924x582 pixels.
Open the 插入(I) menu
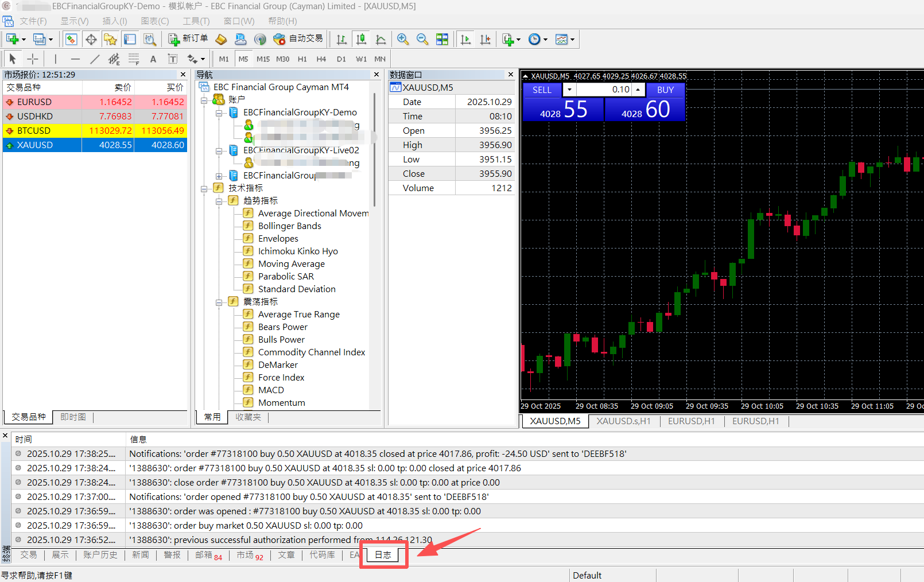[115, 21]
